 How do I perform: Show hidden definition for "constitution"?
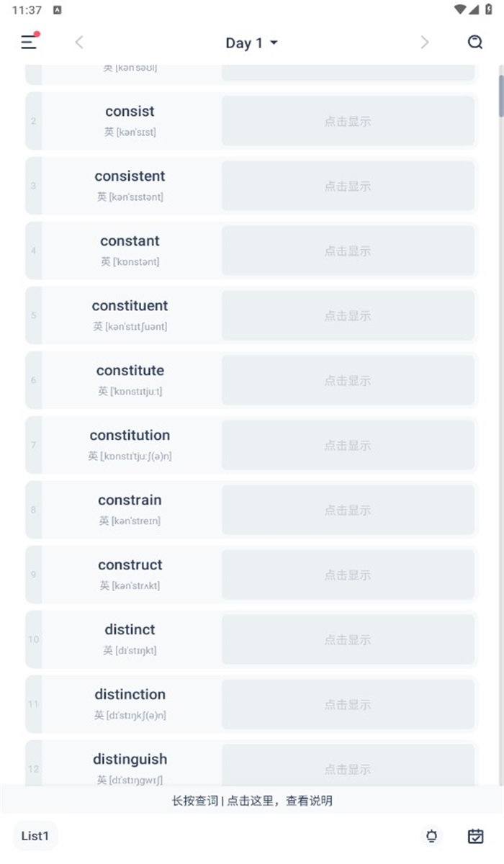[x=348, y=445]
